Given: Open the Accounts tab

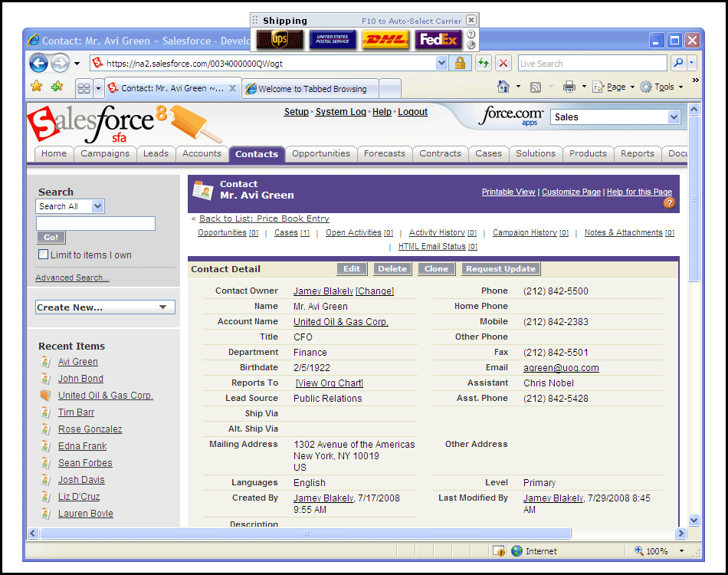Looking at the screenshot, I should click(x=202, y=154).
